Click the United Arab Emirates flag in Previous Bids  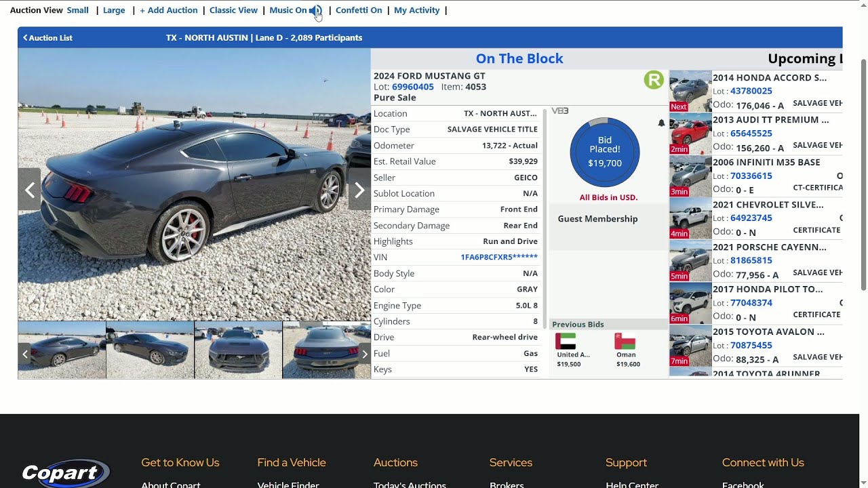click(565, 341)
